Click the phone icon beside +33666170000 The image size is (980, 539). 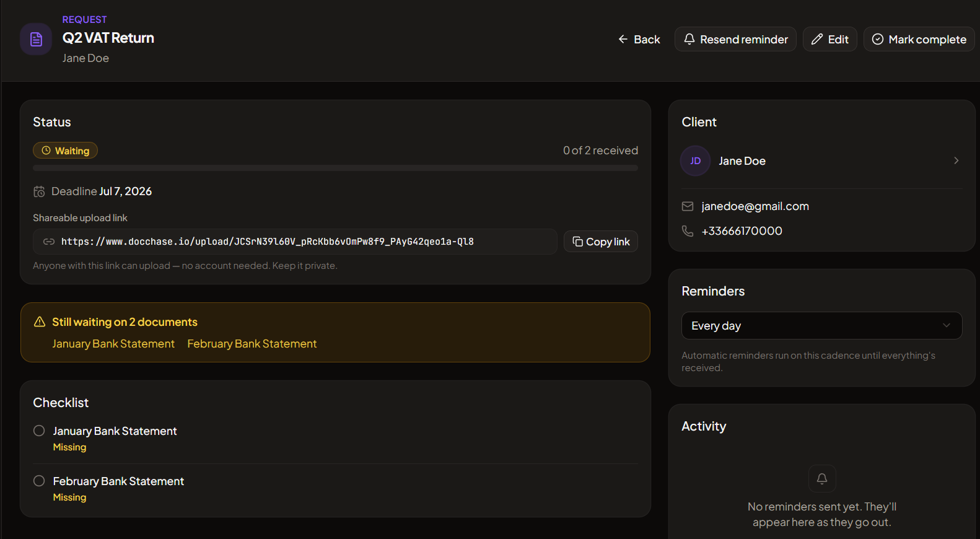click(688, 231)
